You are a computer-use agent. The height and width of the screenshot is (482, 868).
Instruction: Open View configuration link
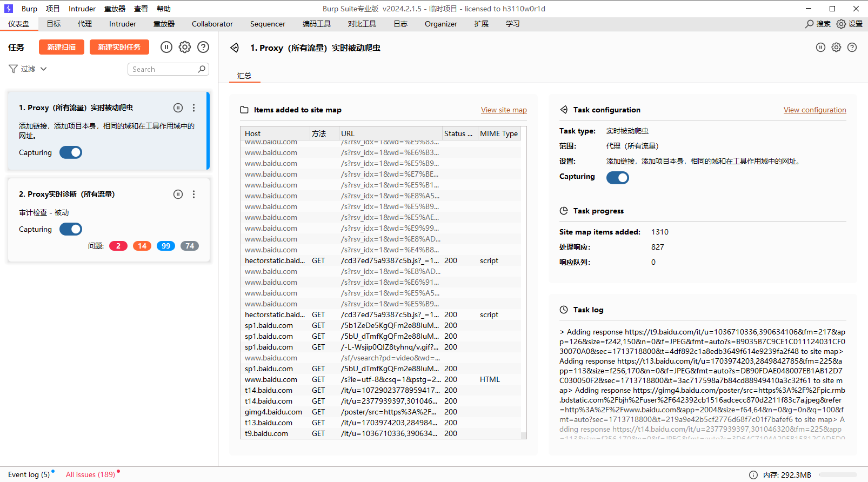pyautogui.click(x=815, y=110)
